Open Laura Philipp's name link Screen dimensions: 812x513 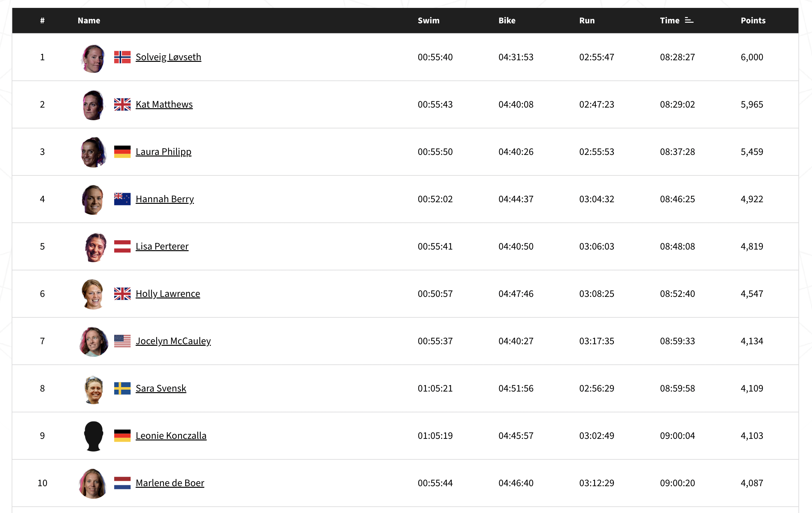pos(163,152)
